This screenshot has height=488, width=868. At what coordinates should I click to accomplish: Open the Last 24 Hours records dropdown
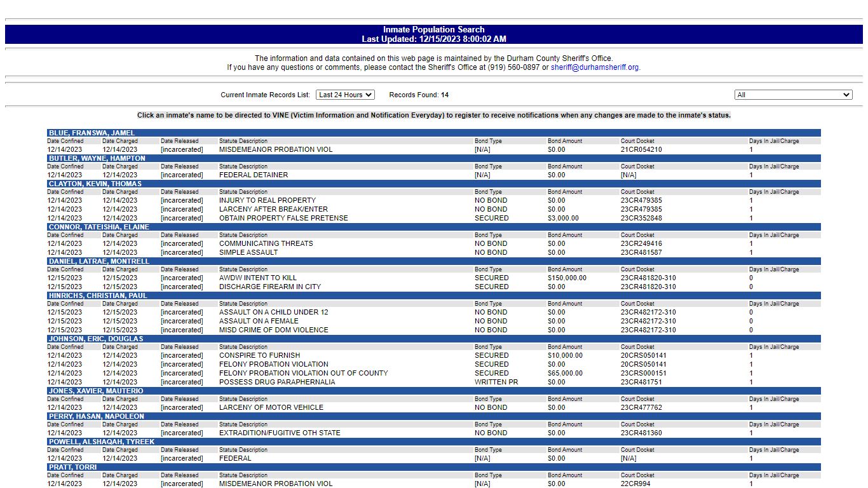point(345,95)
